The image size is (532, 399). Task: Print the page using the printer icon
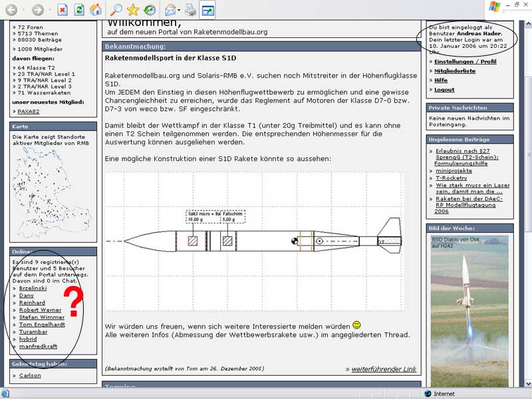click(x=190, y=10)
